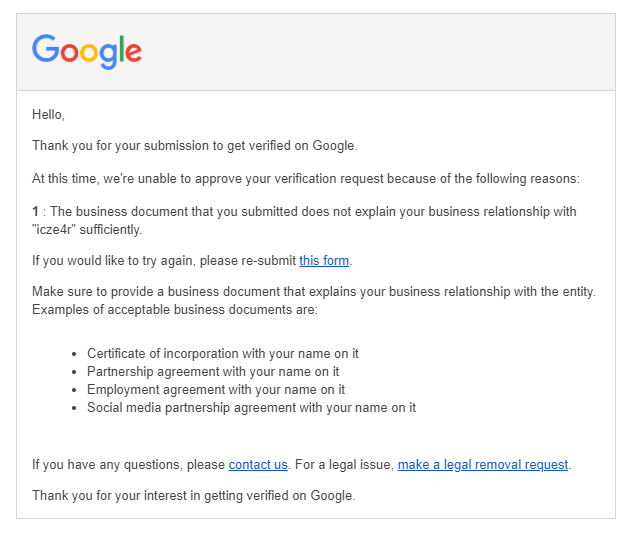Follow the "contact us" link
Screen dimensions: 631x537
point(258,465)
